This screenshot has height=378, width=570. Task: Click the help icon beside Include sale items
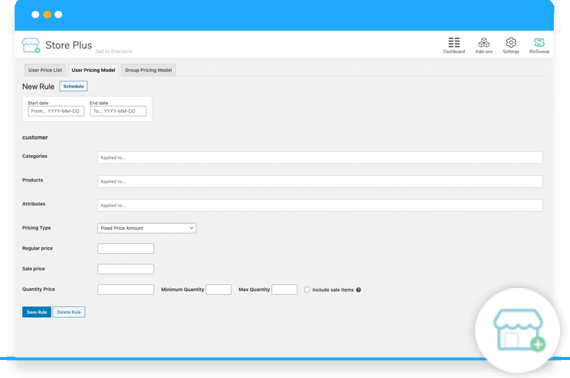coord(358,290)
